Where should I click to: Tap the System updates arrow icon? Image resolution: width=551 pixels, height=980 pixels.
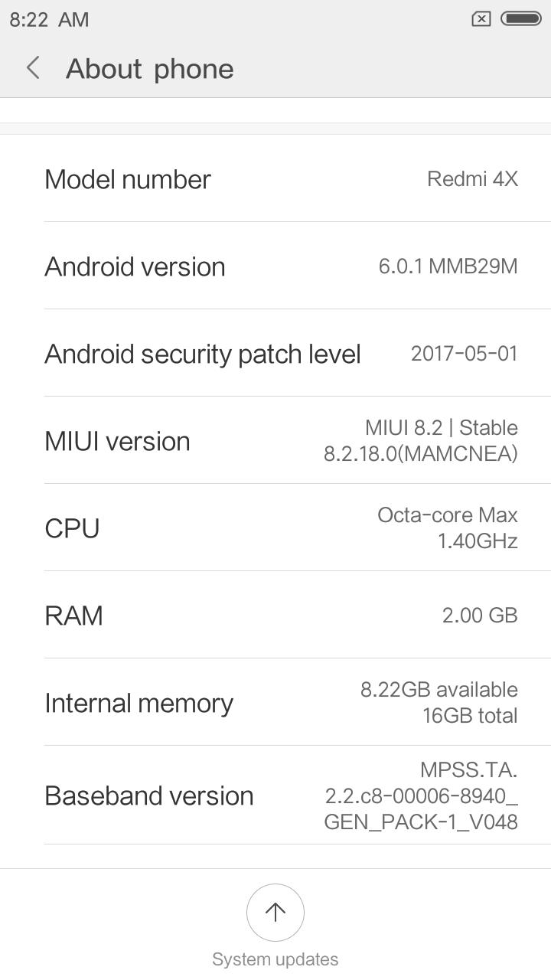click(275, 912)
